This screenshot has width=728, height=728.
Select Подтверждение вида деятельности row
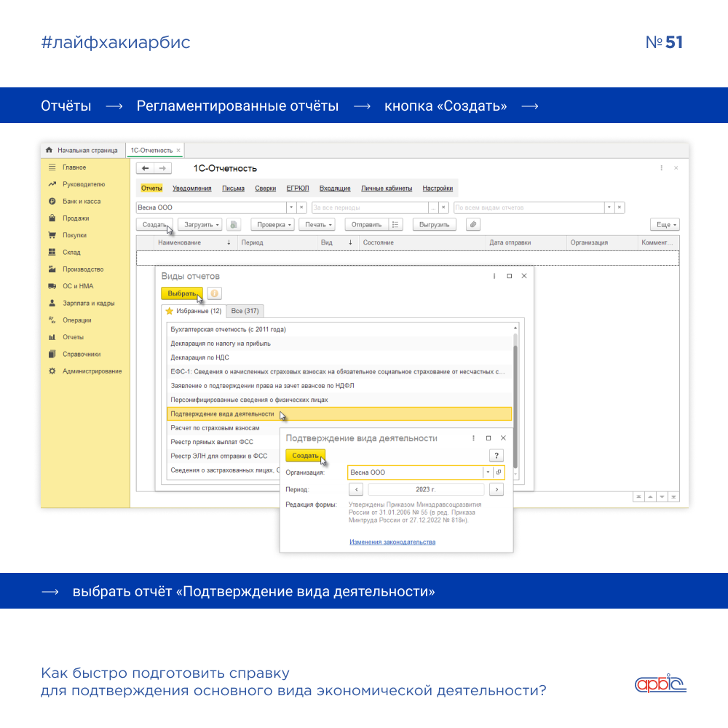[339, 414]
